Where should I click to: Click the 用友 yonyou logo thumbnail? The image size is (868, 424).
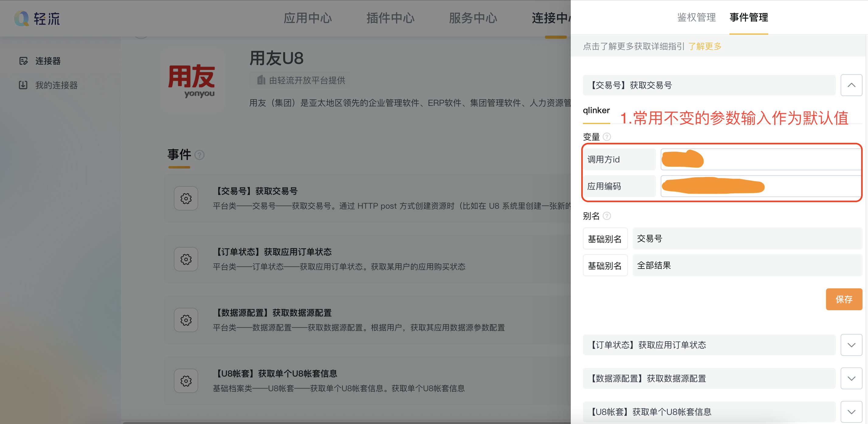click(x=193, y=81)
